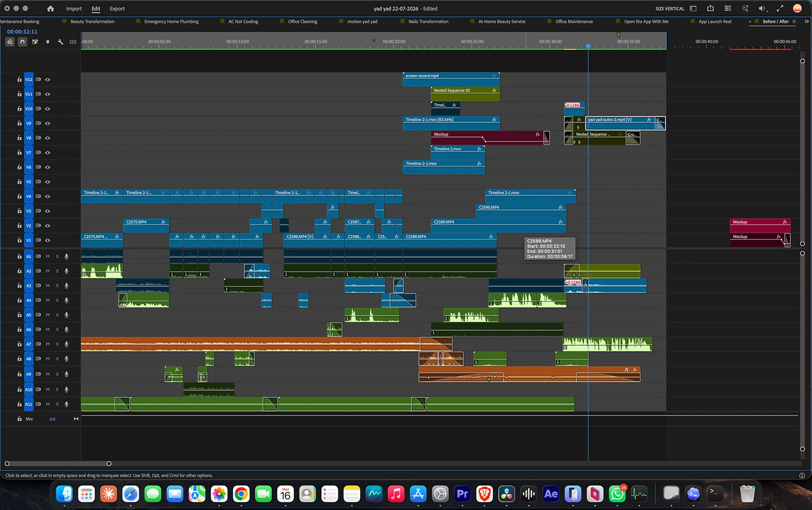
Task: Toggle insert sequence as nest button
Action: click(x=10, y=42)
